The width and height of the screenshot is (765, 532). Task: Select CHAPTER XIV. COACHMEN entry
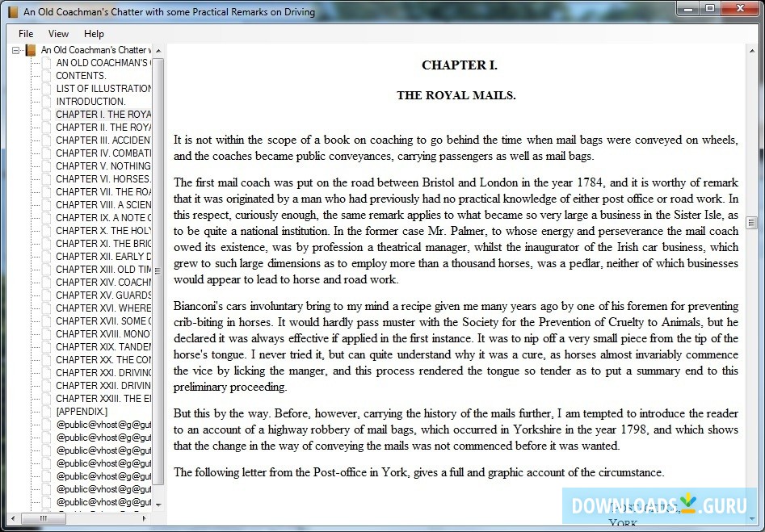[x=103, y=283]
